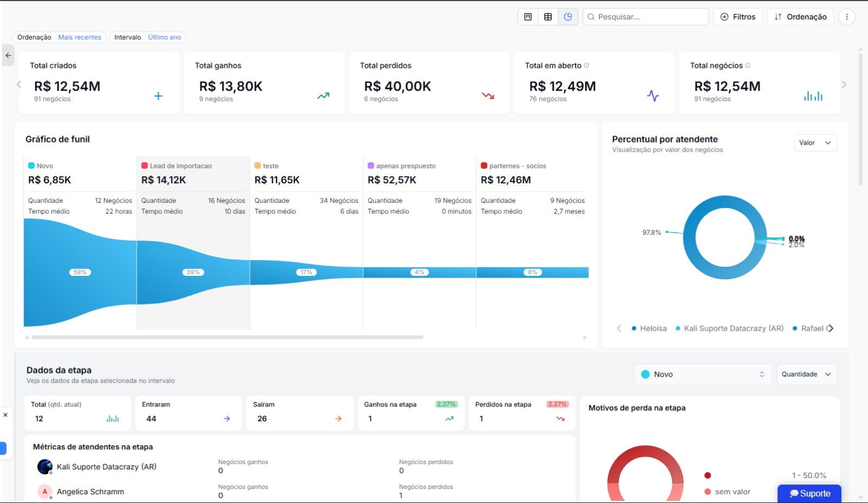Change interval via Último ano chip

pyautogui.click(x=164, y=37)
